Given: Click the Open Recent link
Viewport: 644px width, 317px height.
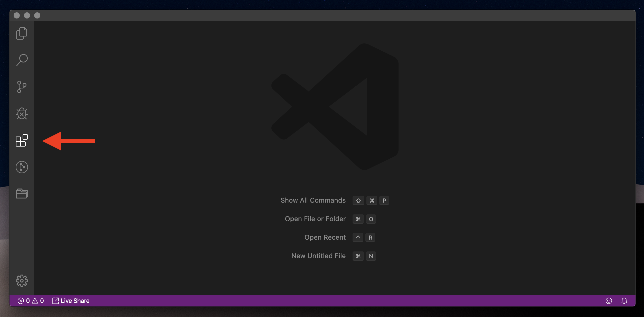Looking at the screenshot, I should (325, 237).
